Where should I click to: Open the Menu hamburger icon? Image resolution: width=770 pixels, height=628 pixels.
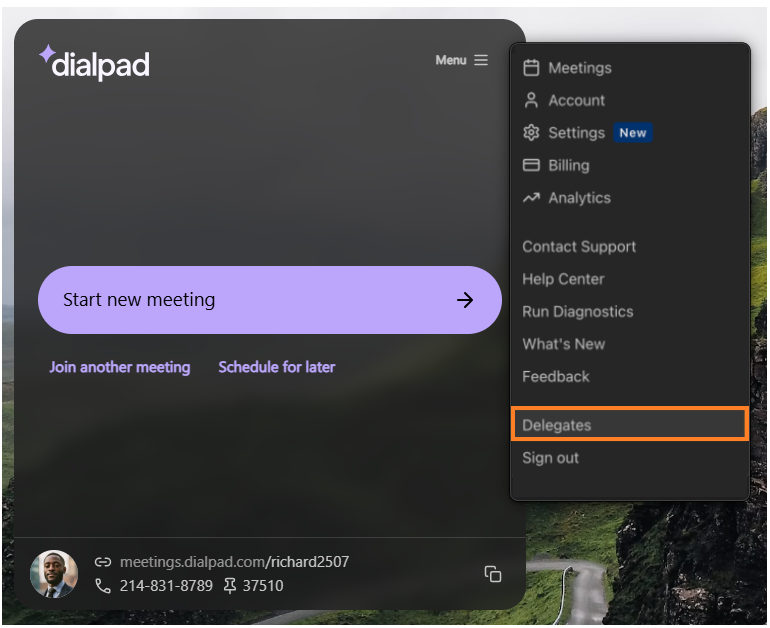click(x=481, y=60)
